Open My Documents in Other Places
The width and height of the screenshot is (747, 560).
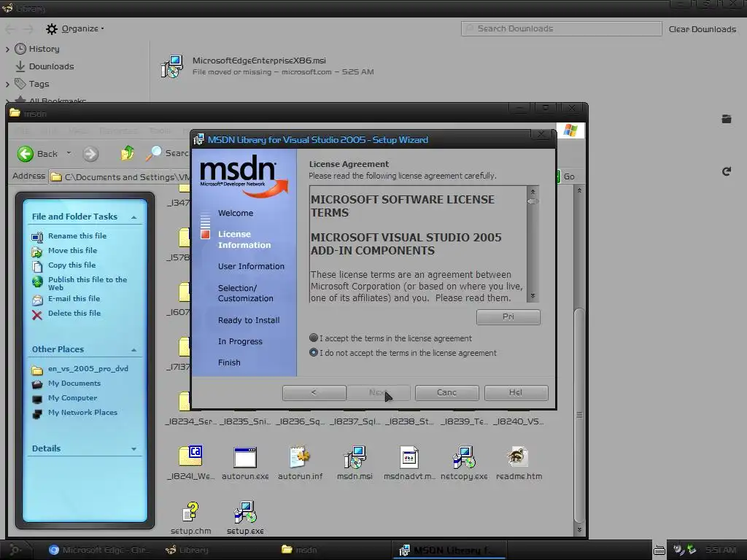(74, 384)
